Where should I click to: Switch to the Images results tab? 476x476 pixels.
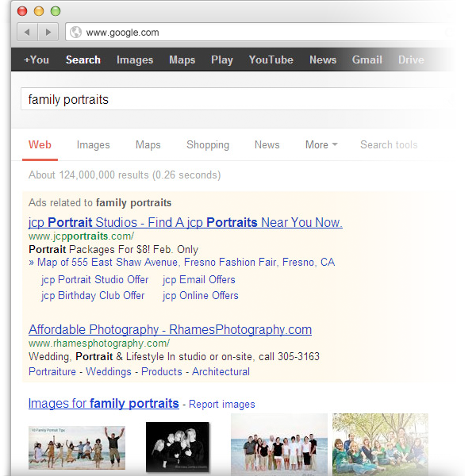[x=93, y=145]
